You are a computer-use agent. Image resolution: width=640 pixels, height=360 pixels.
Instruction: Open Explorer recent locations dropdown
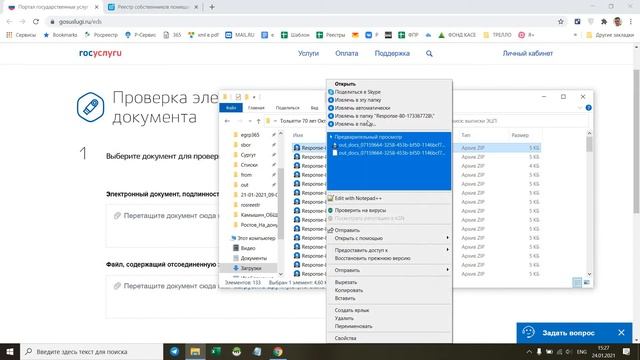(250, 121)
